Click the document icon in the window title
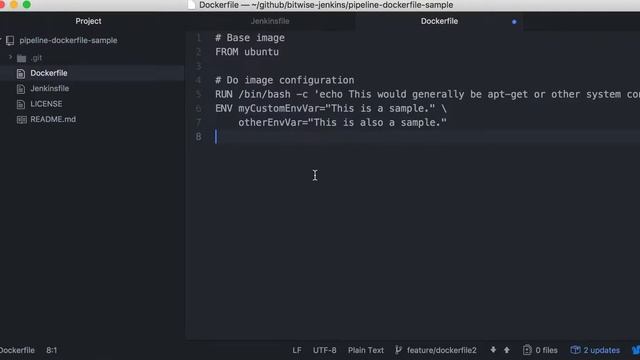640x360 pixels. [x=191, y=5]
